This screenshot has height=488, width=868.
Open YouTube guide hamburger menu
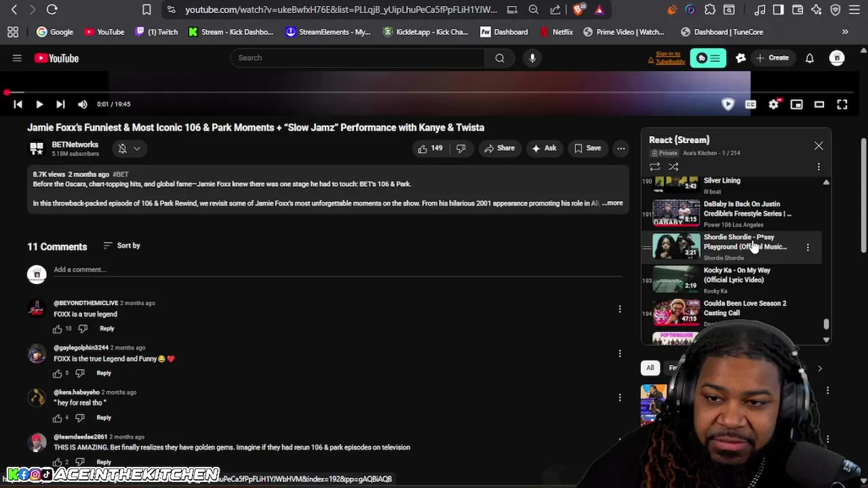17,58
